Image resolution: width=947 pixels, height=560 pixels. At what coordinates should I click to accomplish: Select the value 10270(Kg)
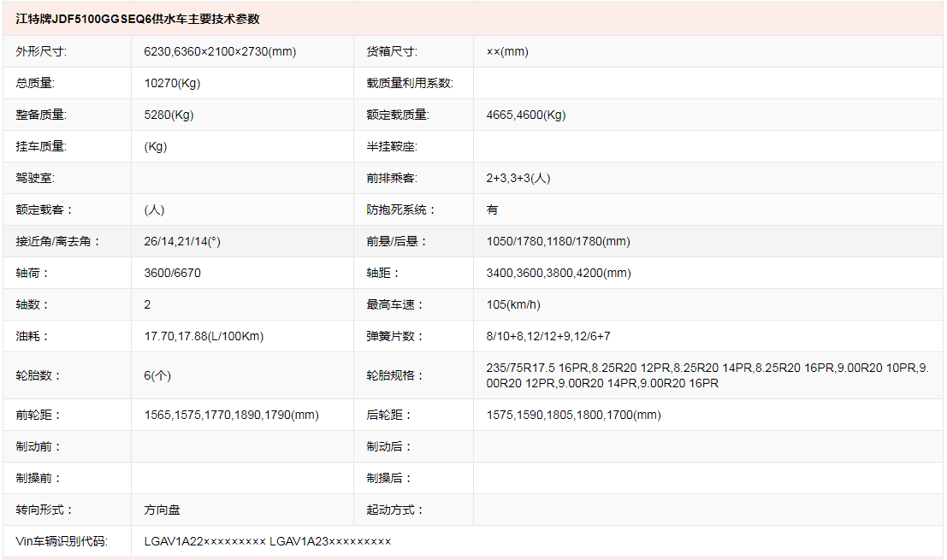(172, 83)
